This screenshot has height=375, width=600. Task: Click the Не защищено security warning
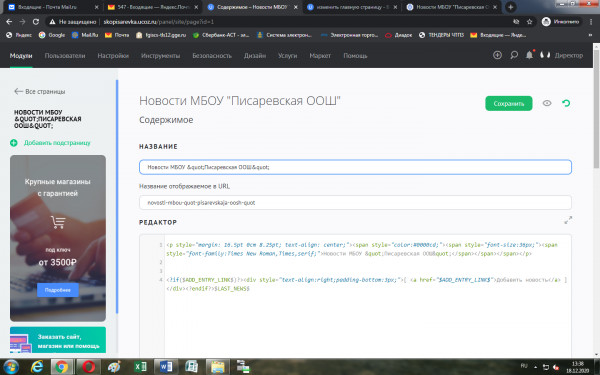(72, 22)
